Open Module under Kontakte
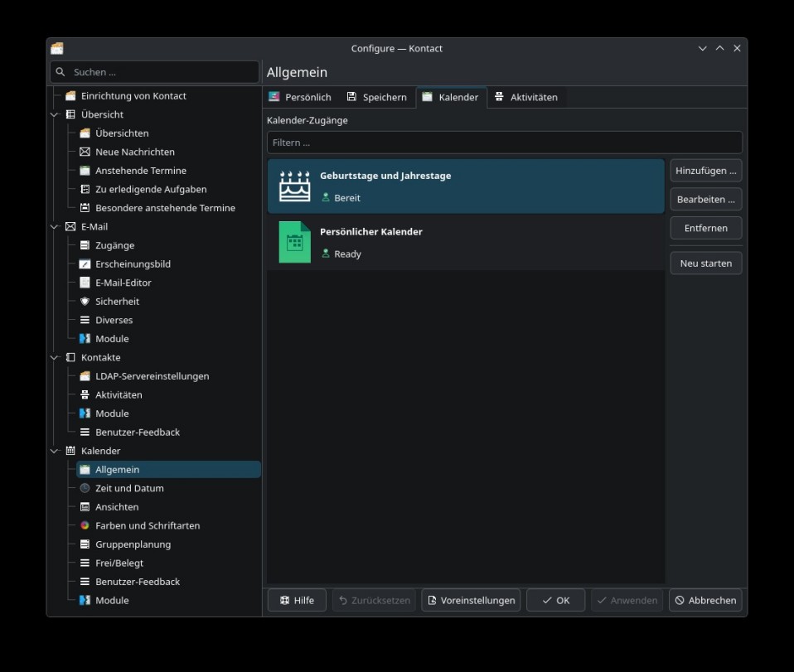The width and height of the screenshot is (794, 672). tap(112, 413)
